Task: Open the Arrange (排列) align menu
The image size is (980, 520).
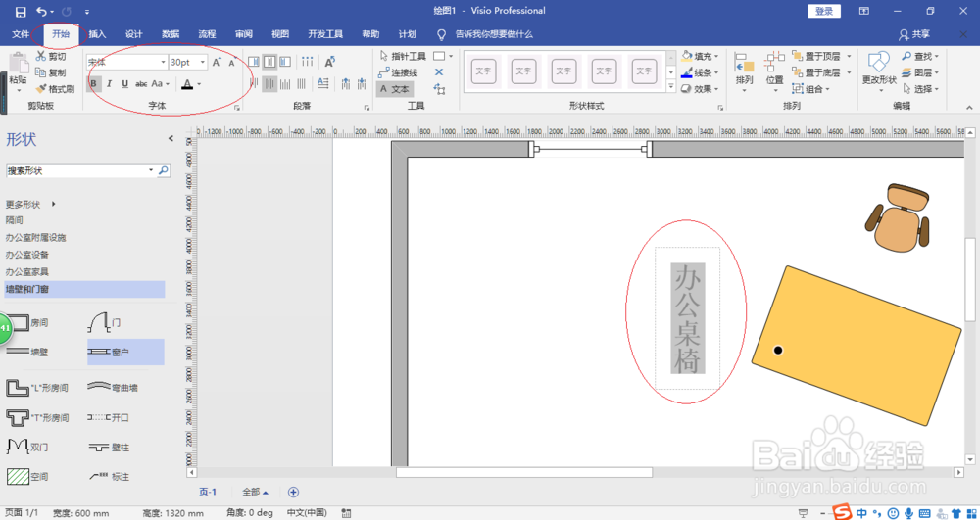Action: (745, 72)
